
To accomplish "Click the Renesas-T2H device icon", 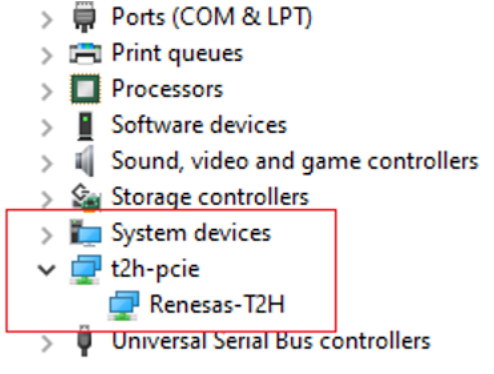I will [x=123, y=305].
